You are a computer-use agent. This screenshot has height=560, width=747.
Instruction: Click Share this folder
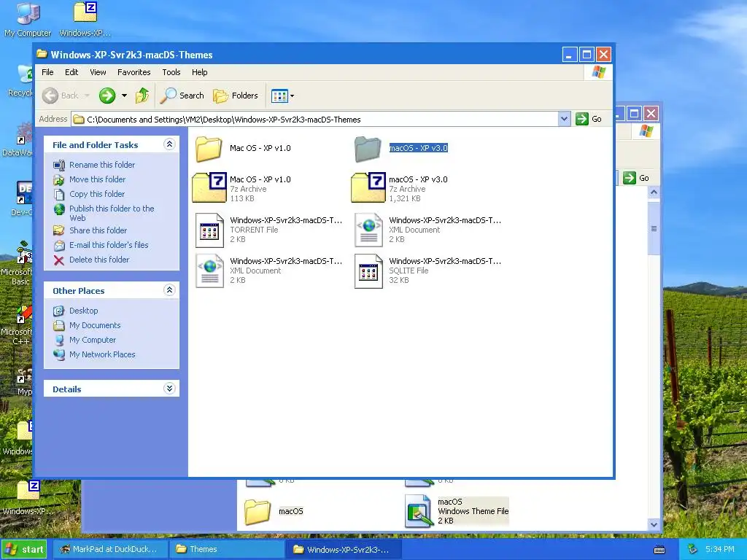pyautogui.click(x=98, y=230)
